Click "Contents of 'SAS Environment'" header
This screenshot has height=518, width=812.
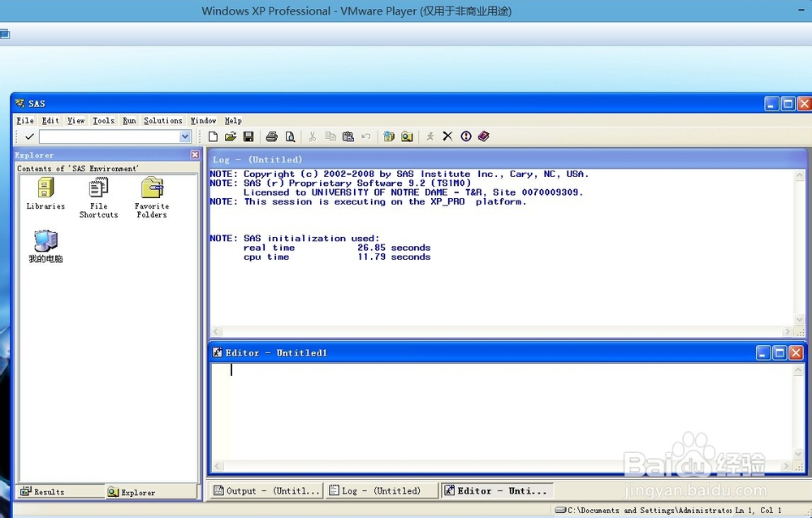[78, 168]
